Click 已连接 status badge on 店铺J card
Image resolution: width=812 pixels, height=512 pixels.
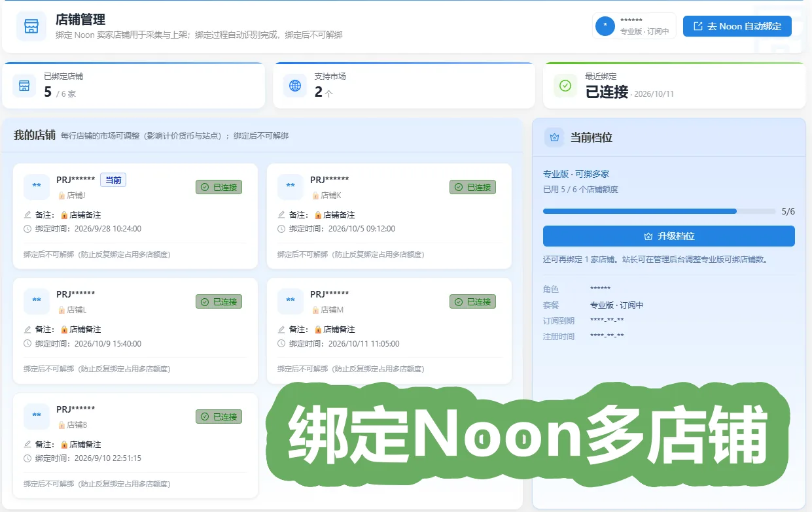[x=219, y=187]
